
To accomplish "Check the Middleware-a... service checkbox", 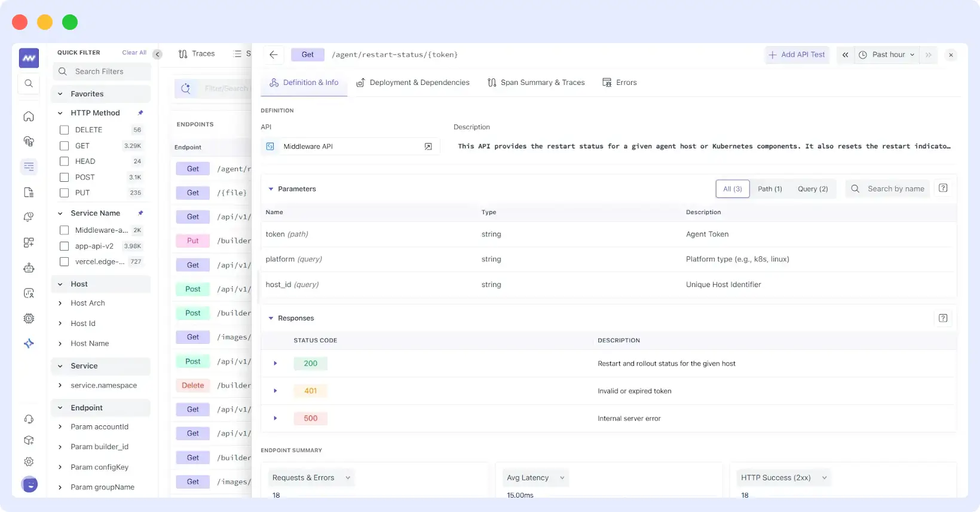I will (x=65, y=230).
